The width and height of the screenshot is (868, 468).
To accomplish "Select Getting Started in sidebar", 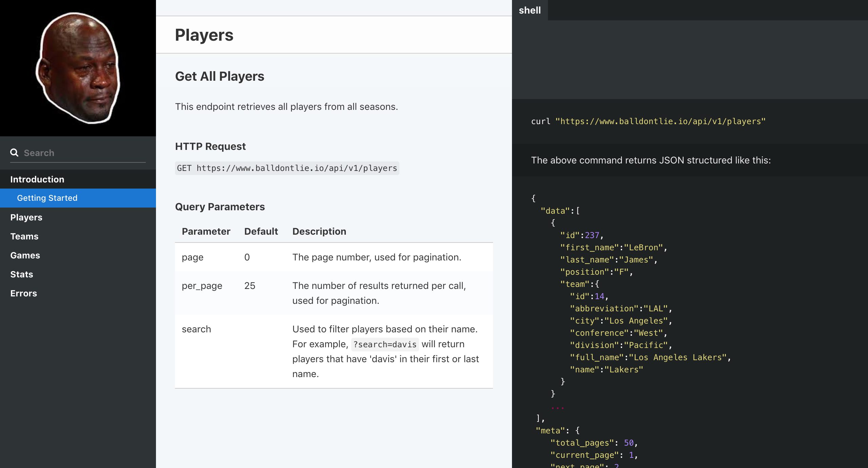I will [47, 198].
